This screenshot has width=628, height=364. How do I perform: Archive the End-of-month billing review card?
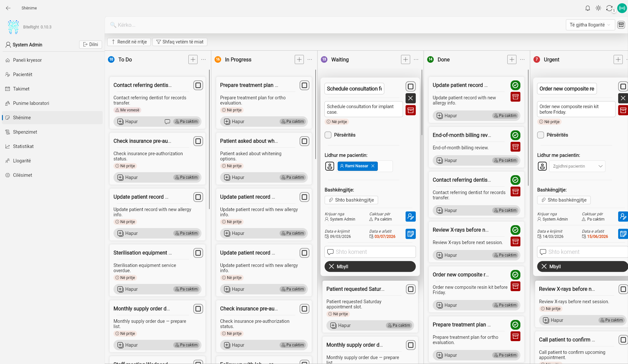tap(515, 147)
